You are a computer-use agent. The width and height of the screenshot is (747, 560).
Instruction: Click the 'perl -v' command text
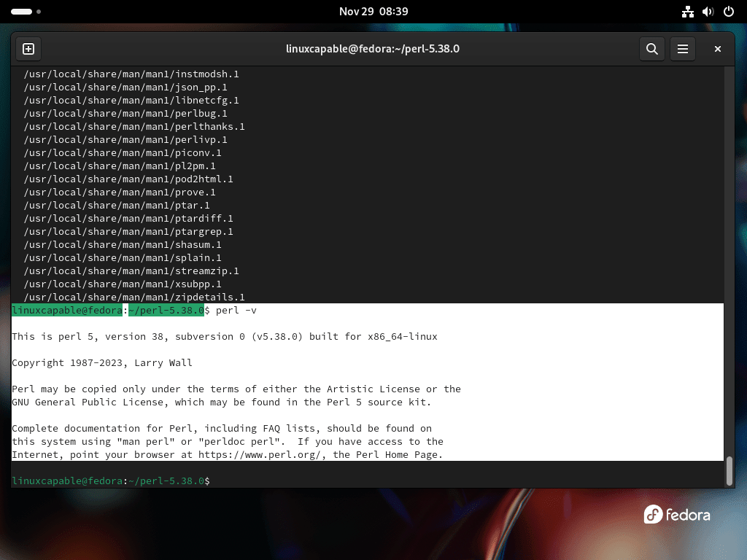tap(236, 311)
